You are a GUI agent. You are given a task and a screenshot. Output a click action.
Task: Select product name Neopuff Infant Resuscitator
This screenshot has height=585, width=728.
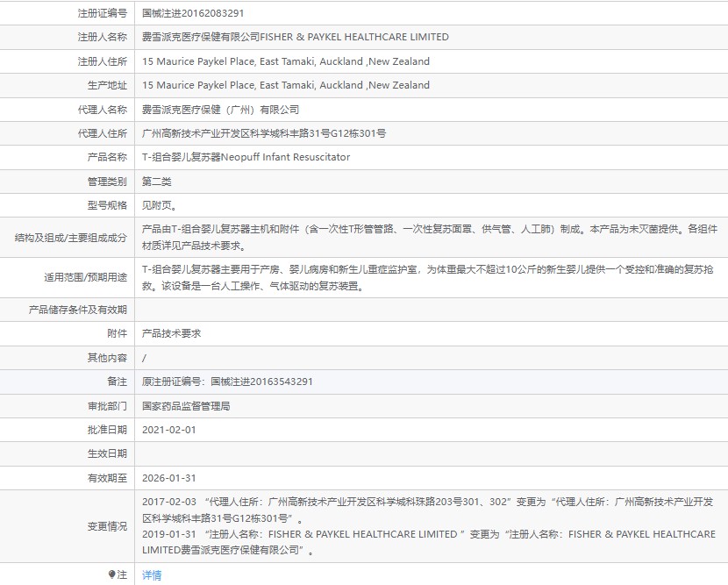[286, 157]
